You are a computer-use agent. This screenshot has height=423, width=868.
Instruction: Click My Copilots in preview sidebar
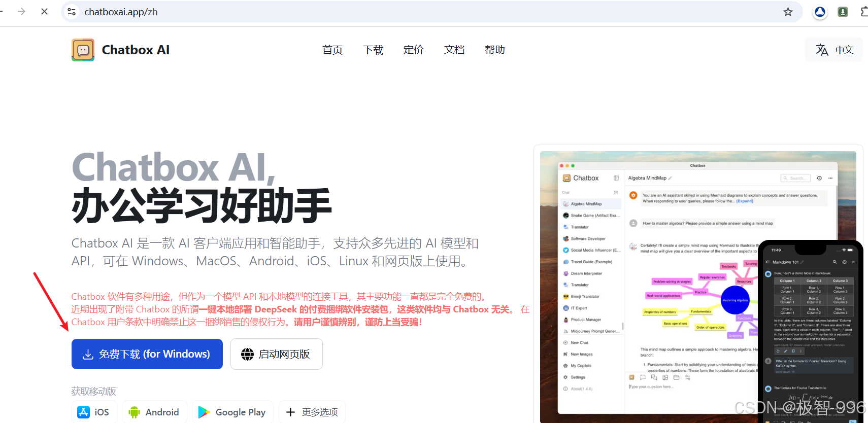tap(581, 366)
